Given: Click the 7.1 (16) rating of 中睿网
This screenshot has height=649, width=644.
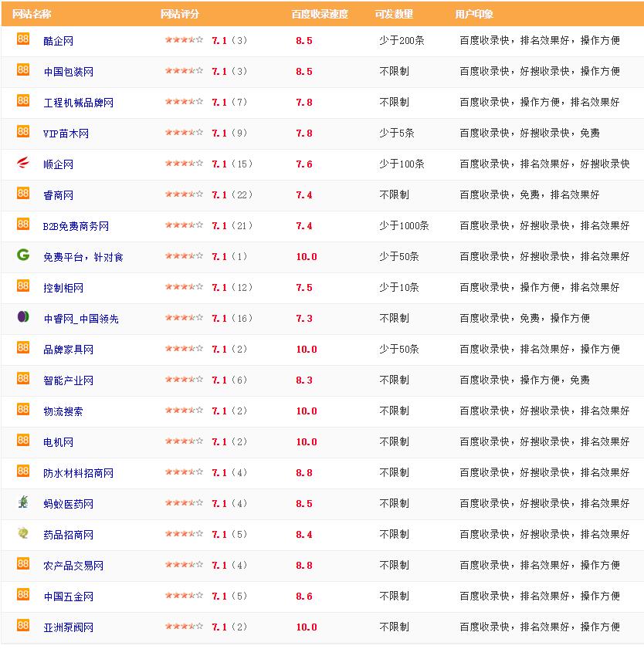Looking at the screenshot, I should [232, 318].
